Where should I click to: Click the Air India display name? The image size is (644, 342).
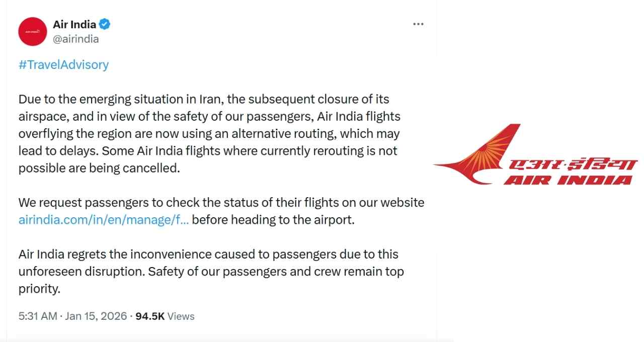tap(74, 24)
